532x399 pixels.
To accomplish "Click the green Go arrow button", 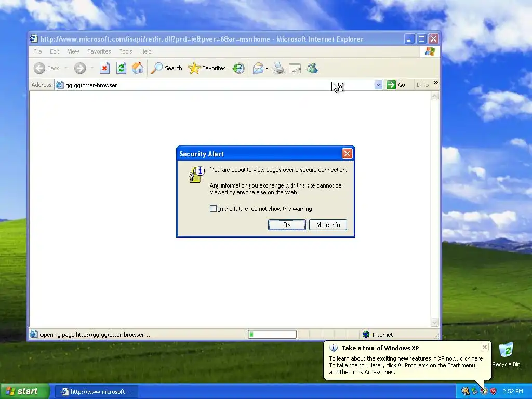I will coord(391,85).
